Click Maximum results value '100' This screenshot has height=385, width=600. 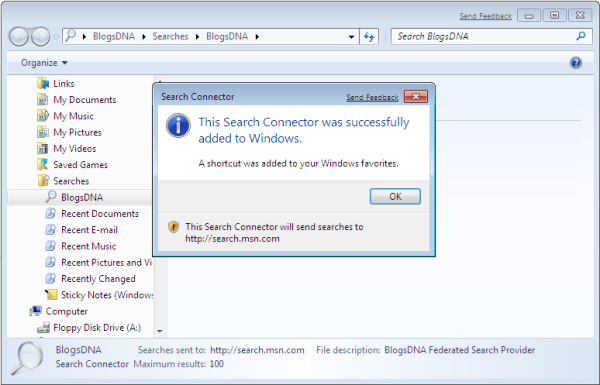point(217,364)
